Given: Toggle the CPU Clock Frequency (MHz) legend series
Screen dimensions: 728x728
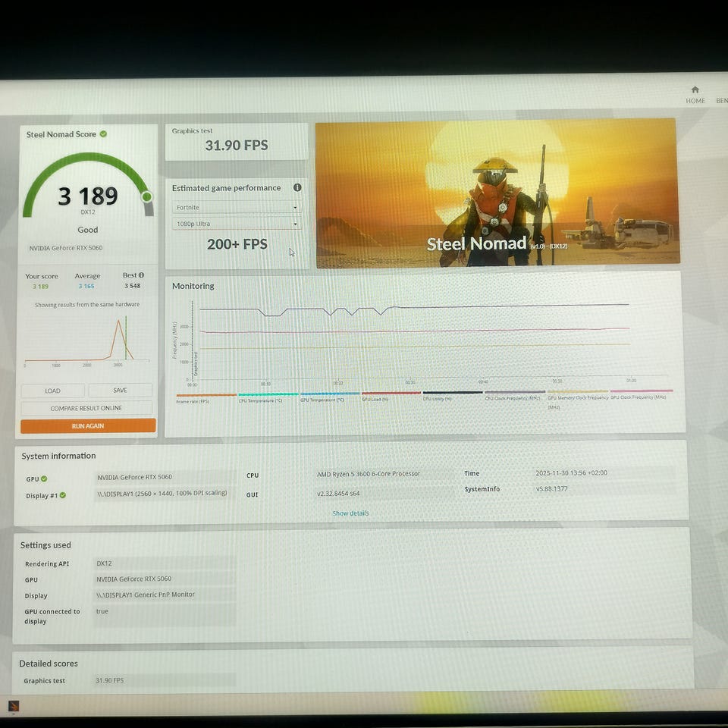Looking at the screenshot, I should [x=514, y=395].
